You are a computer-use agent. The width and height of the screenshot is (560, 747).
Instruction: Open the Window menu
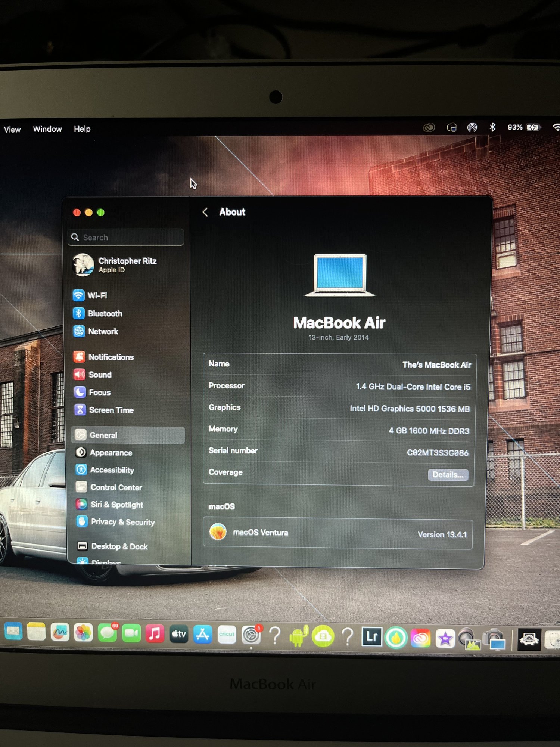[47, 129]
